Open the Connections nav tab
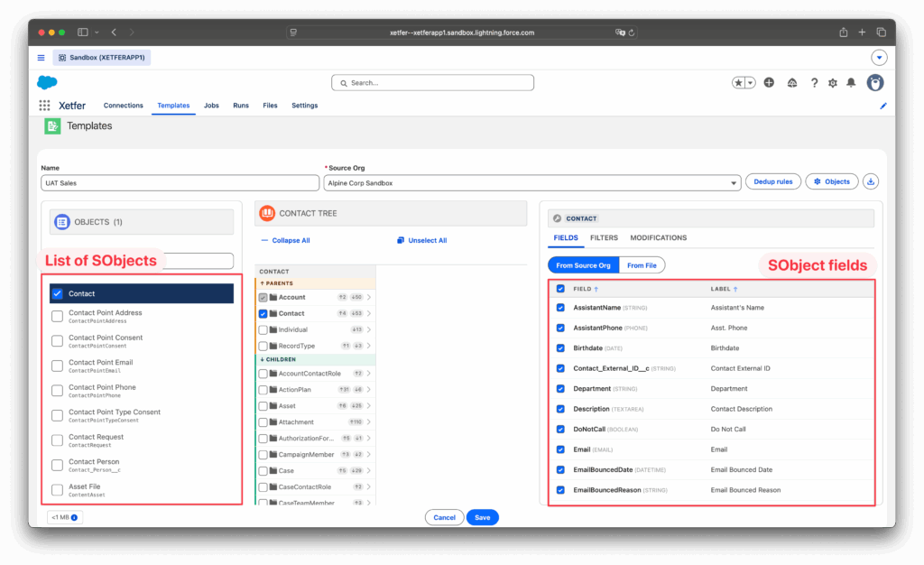 click(x=123, y=106)
